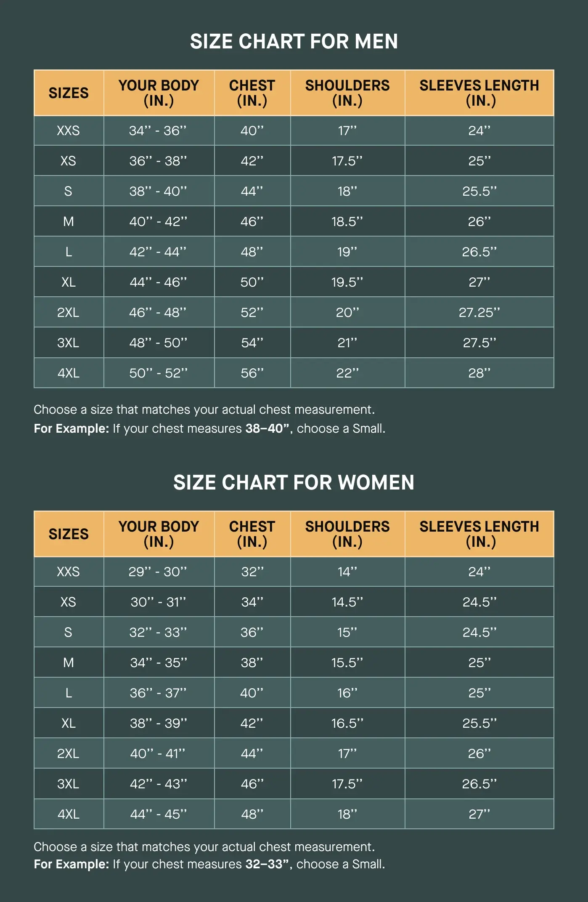
Task: Select the women's Shoulders column header
Action: coord(347,534)
